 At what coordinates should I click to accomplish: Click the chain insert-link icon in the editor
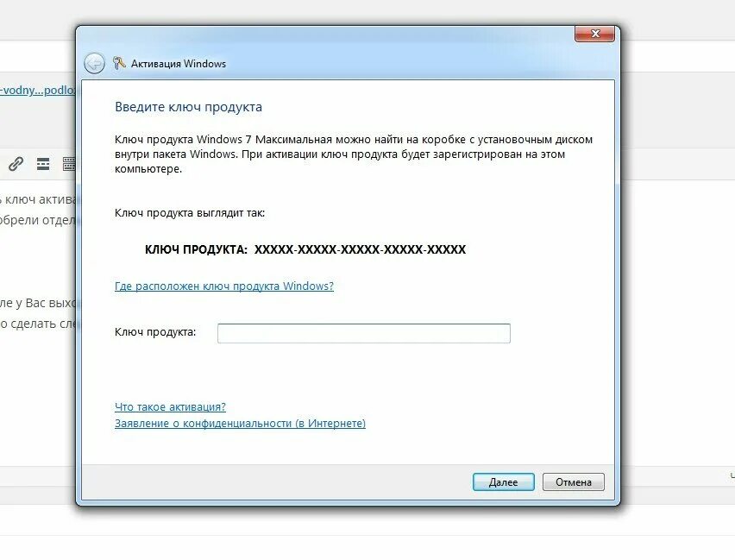[x=16, y=163]
